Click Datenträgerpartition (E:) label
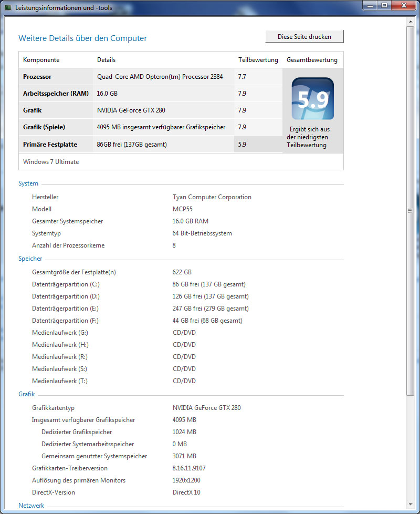Viewport: 420px width, 514px height. coord(65,309)
